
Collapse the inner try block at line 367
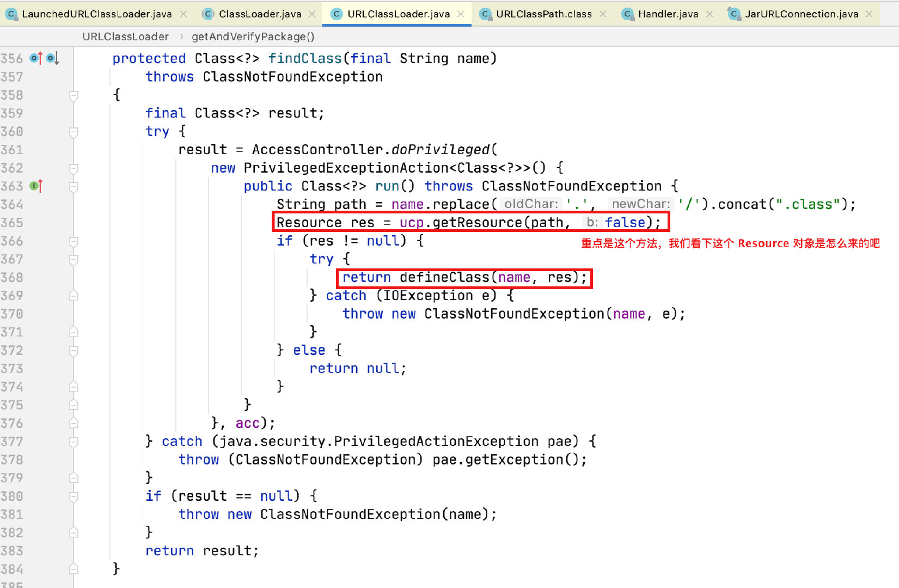tap(74, 259)
